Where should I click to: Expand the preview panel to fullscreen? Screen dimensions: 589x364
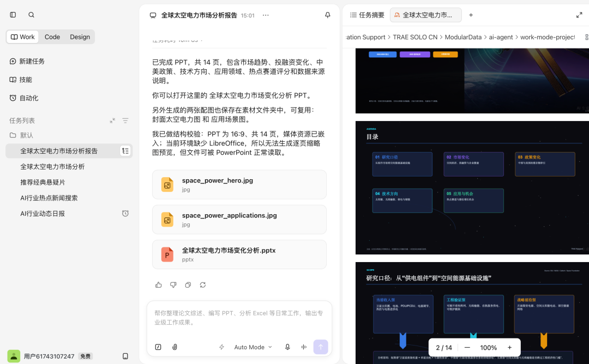coord(579,15)
